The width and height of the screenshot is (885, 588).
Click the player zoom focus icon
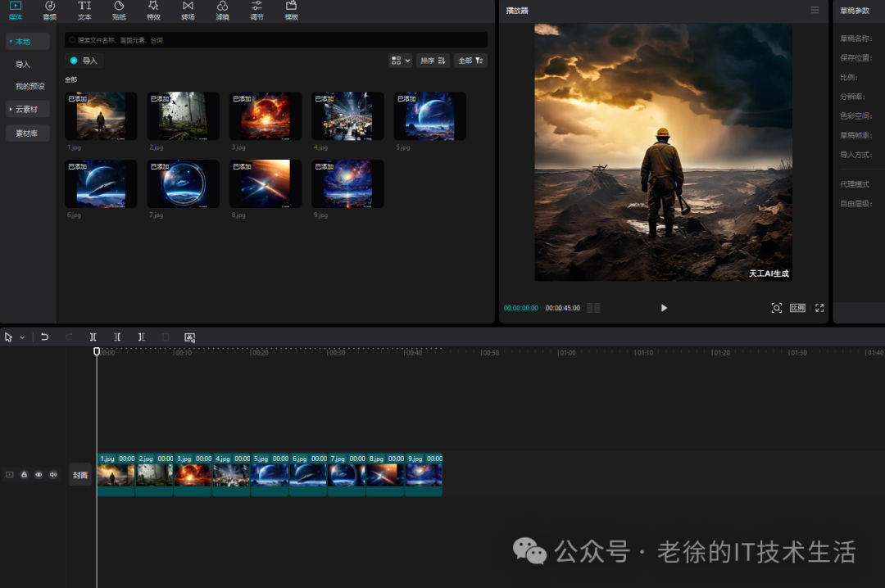[x=777, y=308]
